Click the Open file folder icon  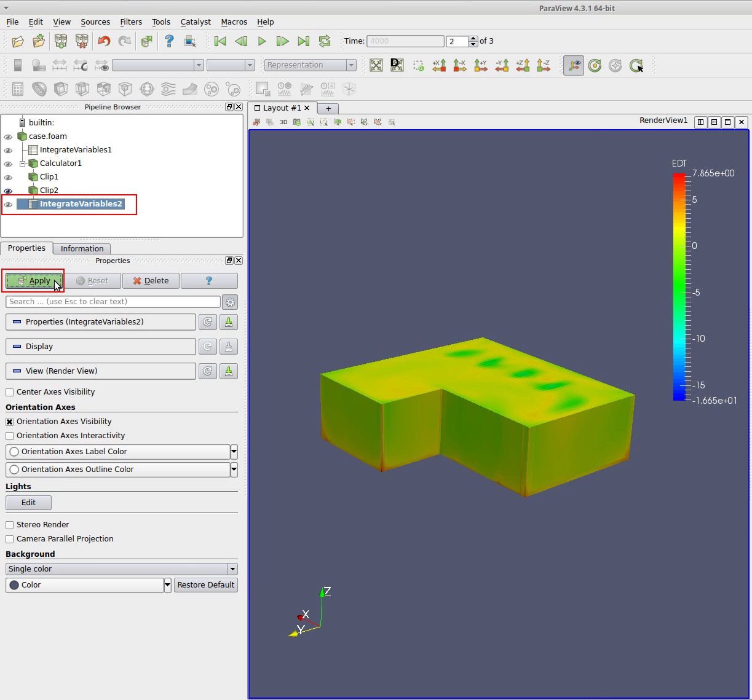[18, 41]
